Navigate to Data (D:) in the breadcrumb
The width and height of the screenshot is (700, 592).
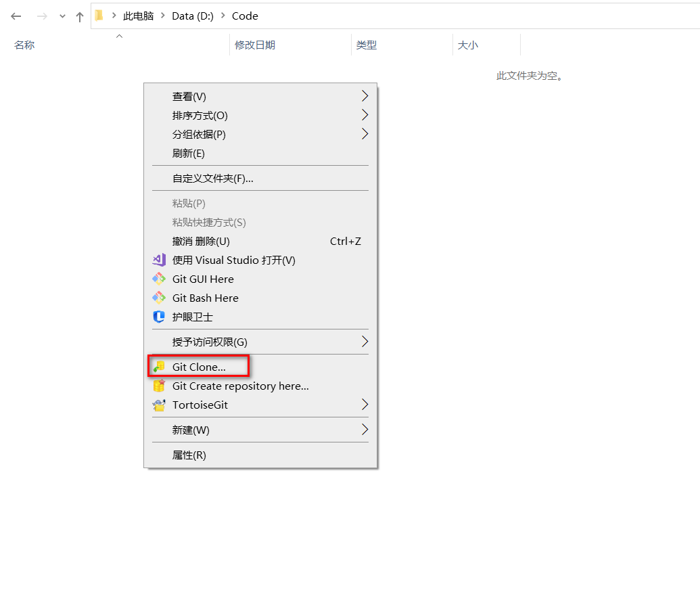click(193, 16)
